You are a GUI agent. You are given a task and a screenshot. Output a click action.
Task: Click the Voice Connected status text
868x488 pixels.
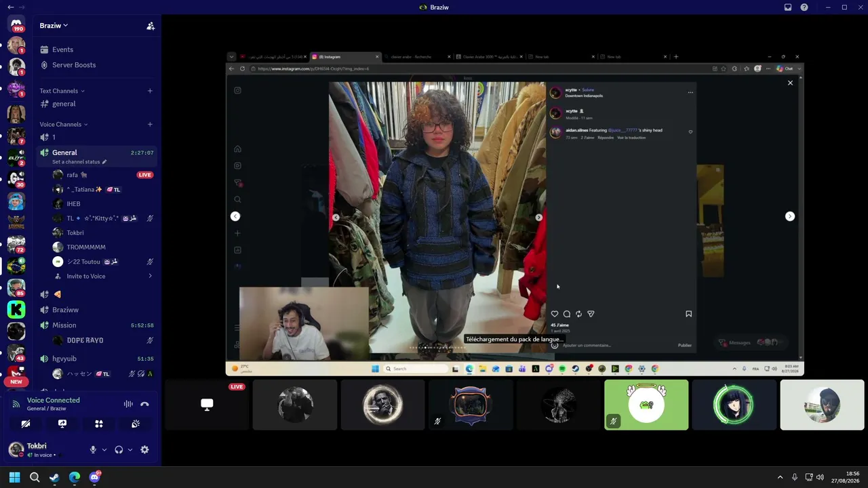coord(54,401)
